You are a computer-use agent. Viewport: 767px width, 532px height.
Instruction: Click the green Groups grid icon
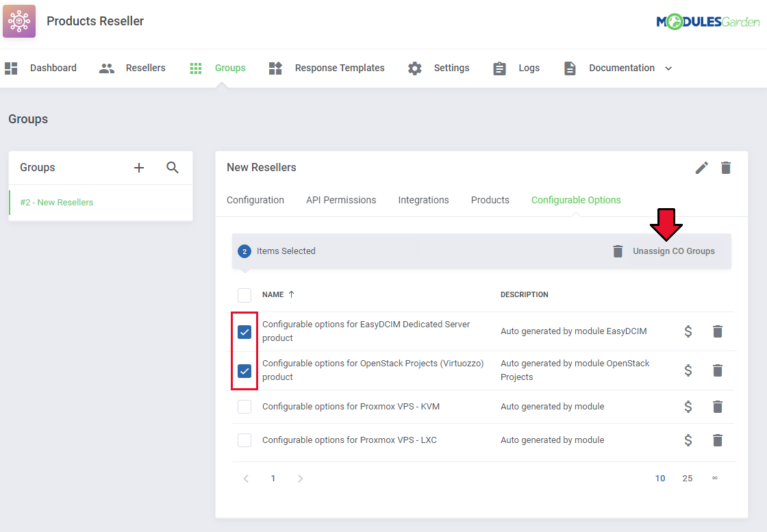[196, 68]
